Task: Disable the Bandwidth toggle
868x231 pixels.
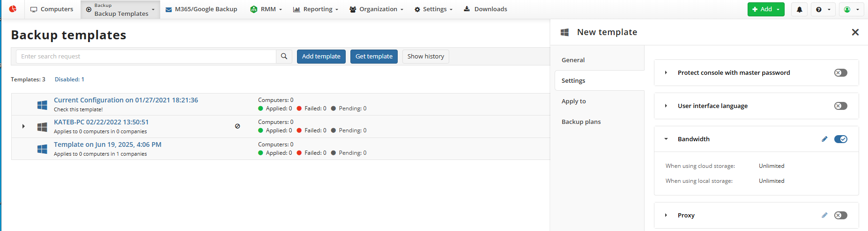Action: coord(841,139)
